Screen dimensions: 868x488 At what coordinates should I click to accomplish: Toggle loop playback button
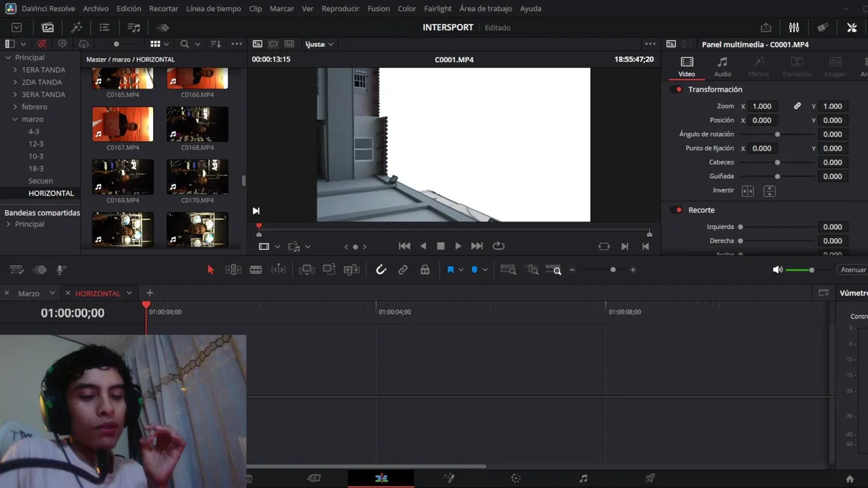[x=498, y=246]
